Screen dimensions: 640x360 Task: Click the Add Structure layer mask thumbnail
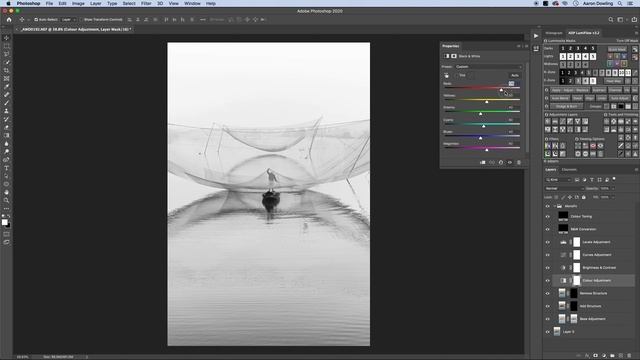tap(573, 306)
